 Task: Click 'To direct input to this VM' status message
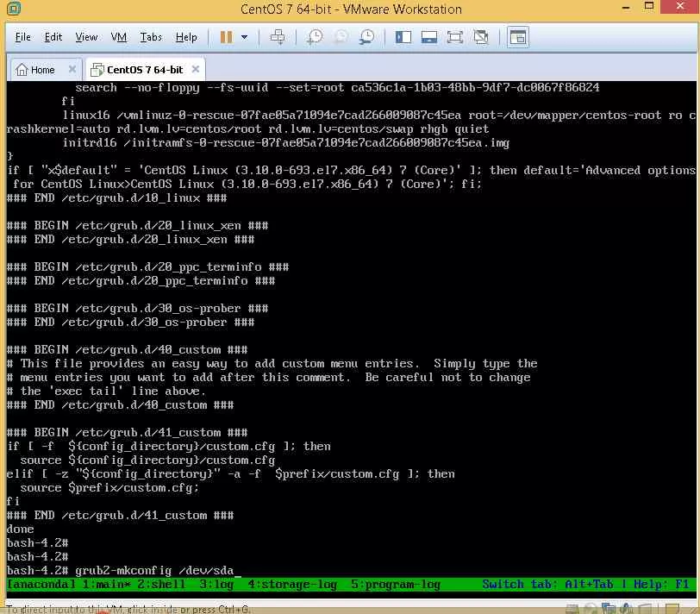click(128, 609)
